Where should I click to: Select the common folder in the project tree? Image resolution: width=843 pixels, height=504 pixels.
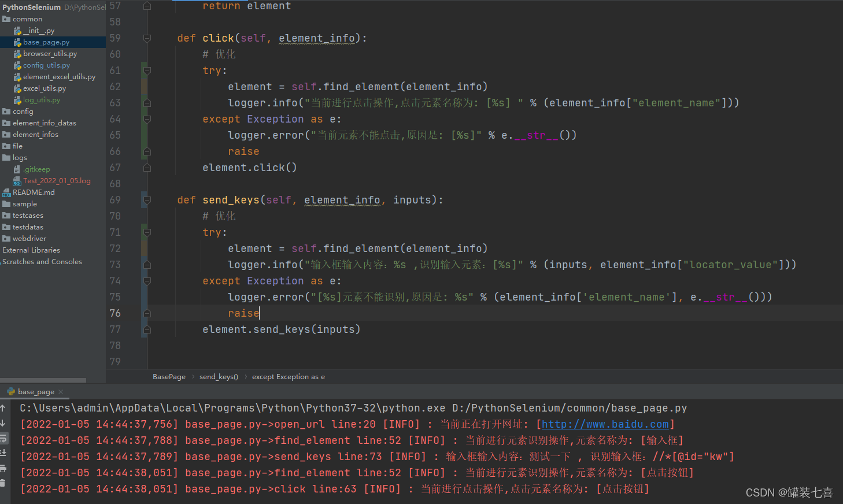point(27,19)
